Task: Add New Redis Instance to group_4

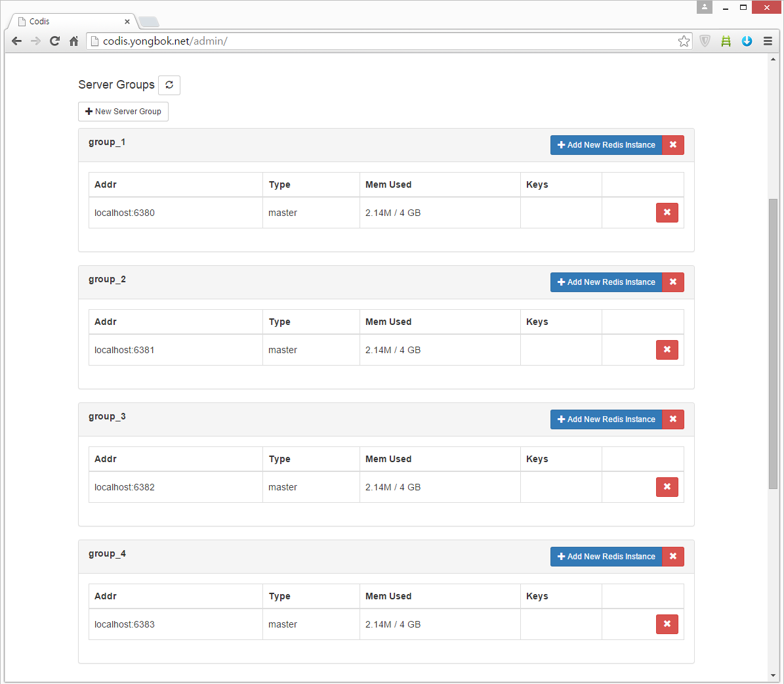Action: point(606,557)
